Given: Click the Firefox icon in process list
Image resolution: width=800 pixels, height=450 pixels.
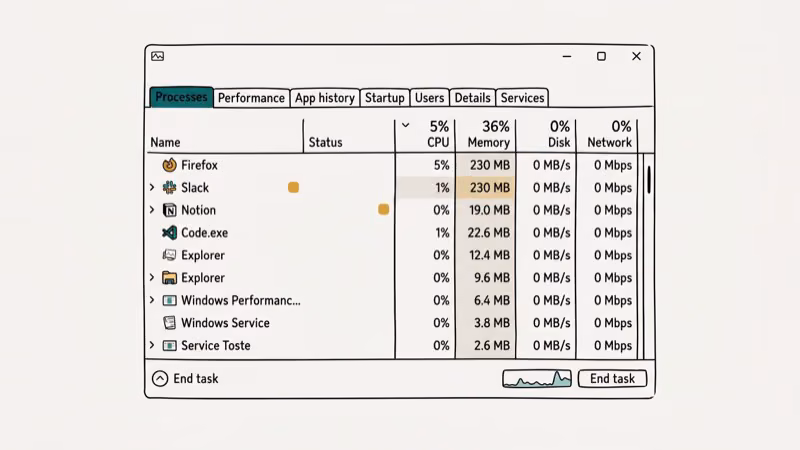Looking at the screenshot, I should (x=169, y=165).
